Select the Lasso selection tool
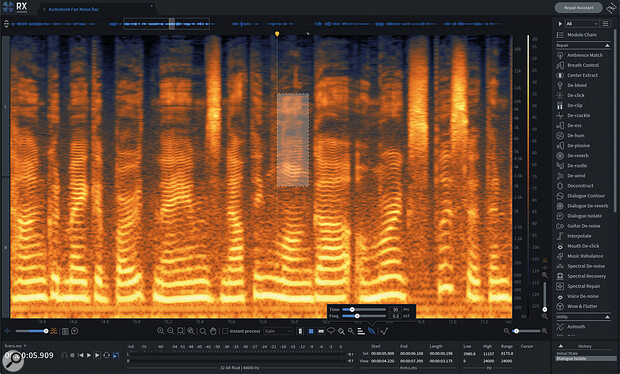This screenshot has width=620, height=374. (331, 331)
